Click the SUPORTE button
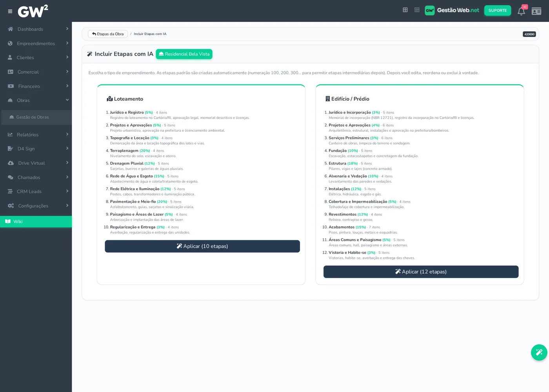This screenshot has height=392, width=549. pos(498,11)
